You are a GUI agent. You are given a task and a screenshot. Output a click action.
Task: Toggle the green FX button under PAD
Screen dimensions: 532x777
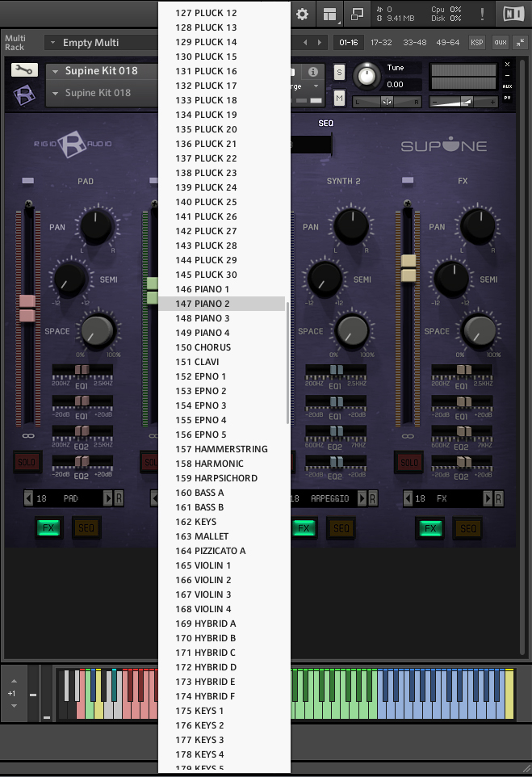click(48, 527)
